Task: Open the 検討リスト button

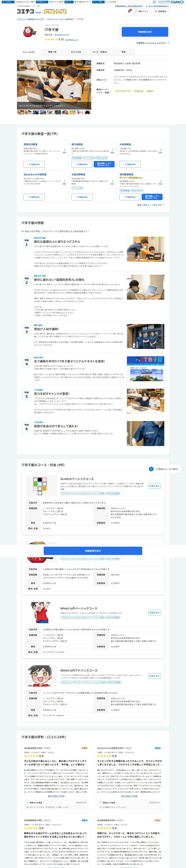Action: [x=142, y=11]
